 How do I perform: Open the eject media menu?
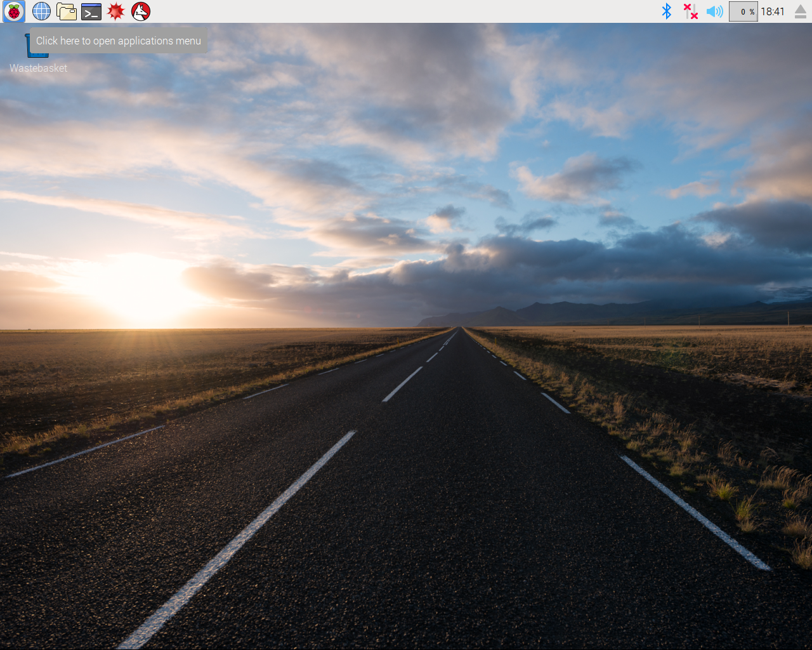801,11
